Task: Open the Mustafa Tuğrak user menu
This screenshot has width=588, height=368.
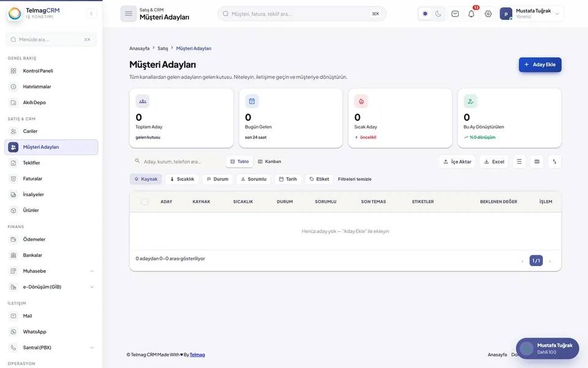Action: pos(530,14)
